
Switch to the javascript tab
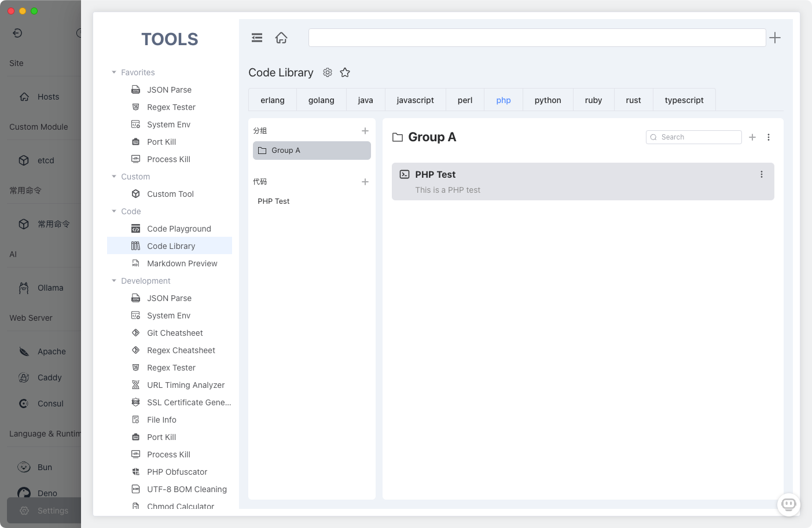tap(415, 100)
